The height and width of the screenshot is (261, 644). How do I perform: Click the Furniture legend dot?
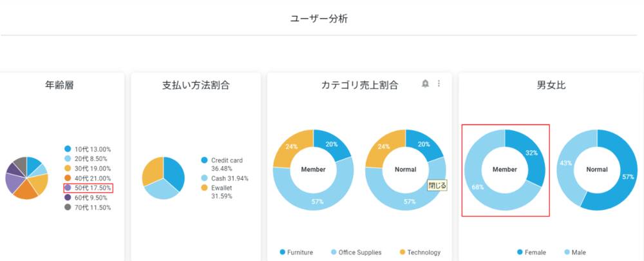click(283, 252)
